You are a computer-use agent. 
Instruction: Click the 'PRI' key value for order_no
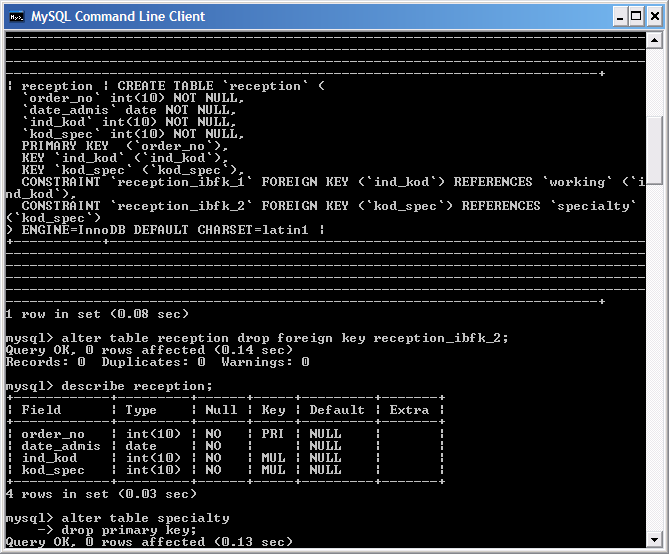coord(273,434)
